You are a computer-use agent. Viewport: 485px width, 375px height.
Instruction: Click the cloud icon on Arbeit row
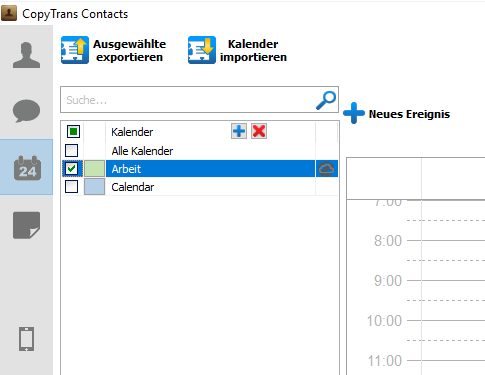coord(326,169)
